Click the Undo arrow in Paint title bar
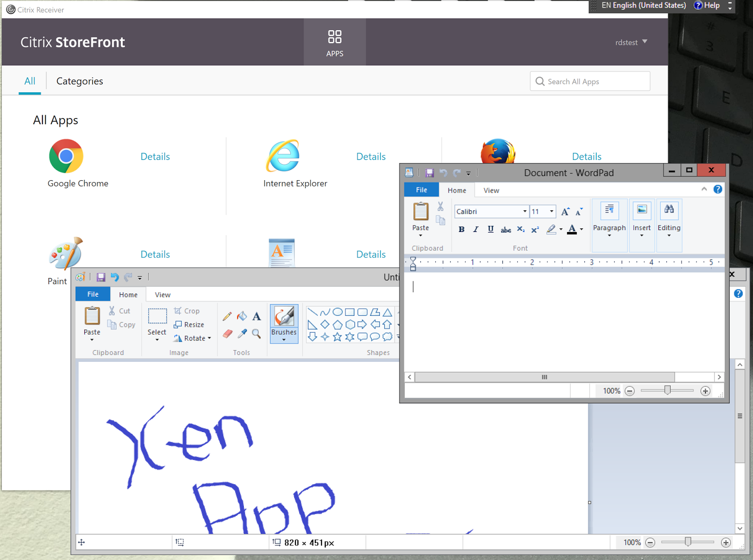The width and height of the screenshot is (753, 560). [x=115, y=278]
